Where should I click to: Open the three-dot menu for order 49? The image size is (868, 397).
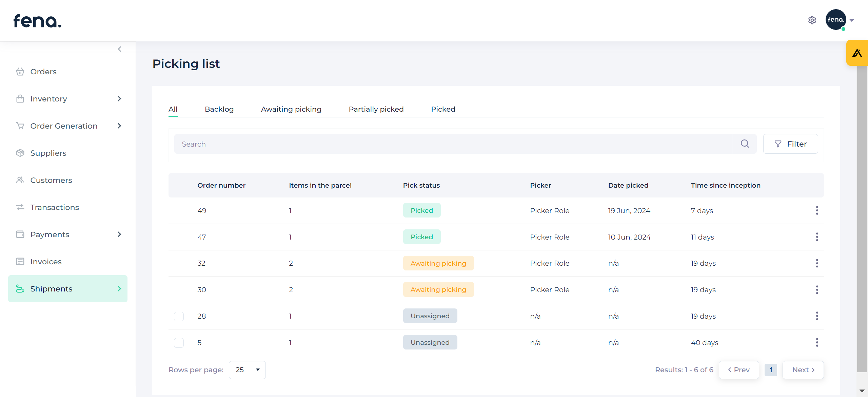click(x=817, y=211)
